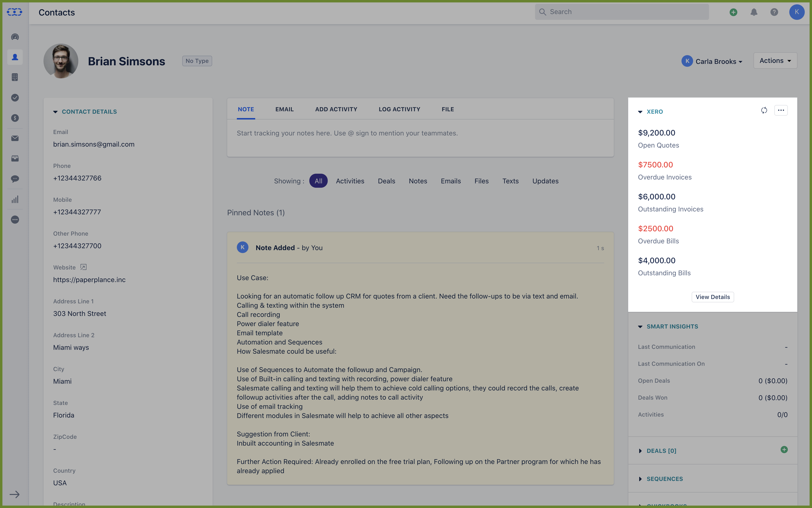This screenshot has height=508, width=812.
Task: Open the Actions dropdown
Action: [x=775, y=60]
